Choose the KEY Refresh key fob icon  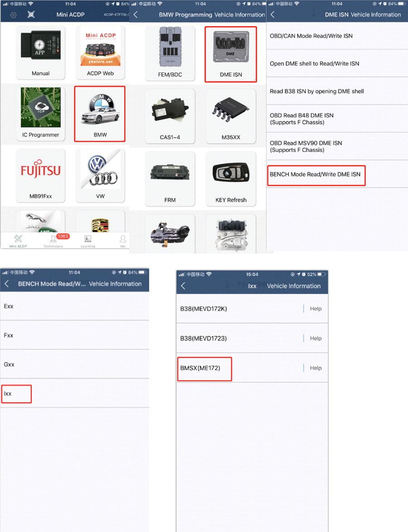pos(231,179)
